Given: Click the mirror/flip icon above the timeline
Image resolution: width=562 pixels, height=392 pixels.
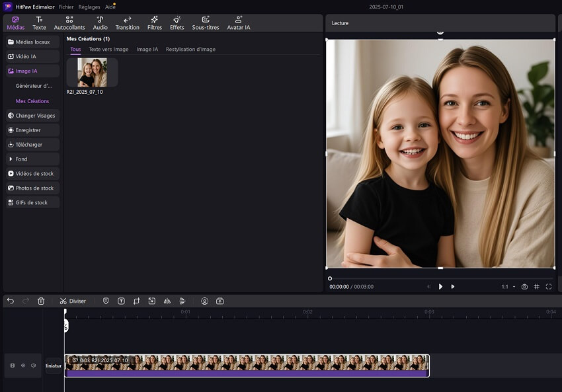Looking at the screenshot, I should pos(168,301).
